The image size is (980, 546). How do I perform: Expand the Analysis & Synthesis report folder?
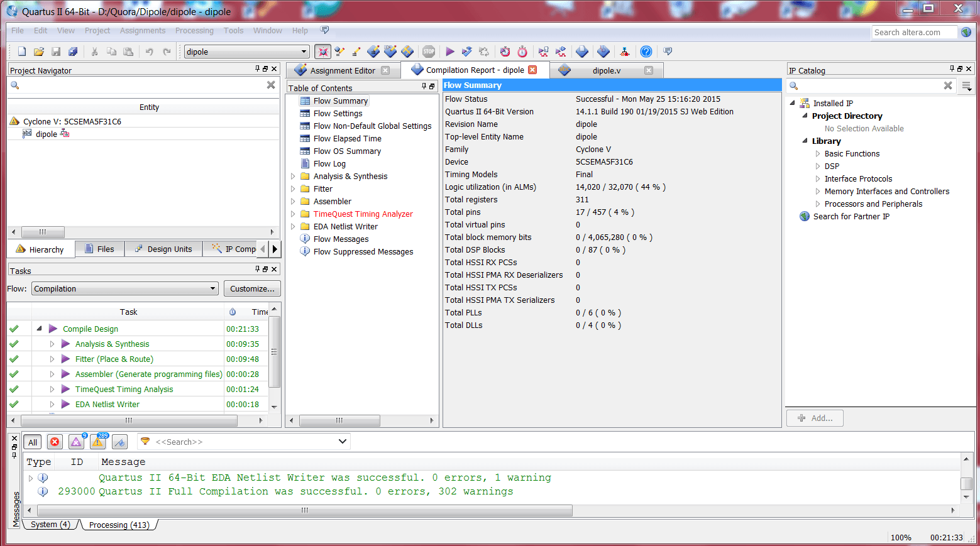pyautogui.click(x=293, y=177)
